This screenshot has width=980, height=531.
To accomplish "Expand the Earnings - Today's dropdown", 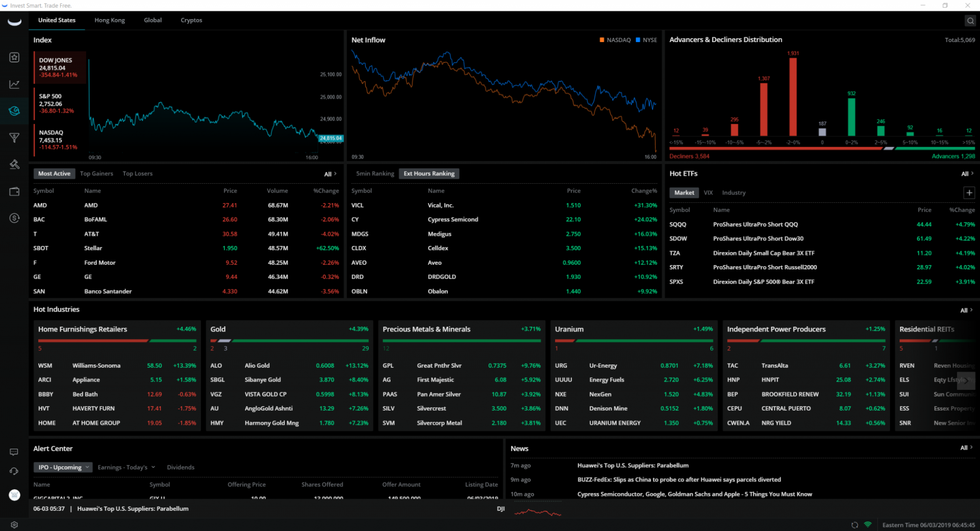I will click(x=126, y=467).
